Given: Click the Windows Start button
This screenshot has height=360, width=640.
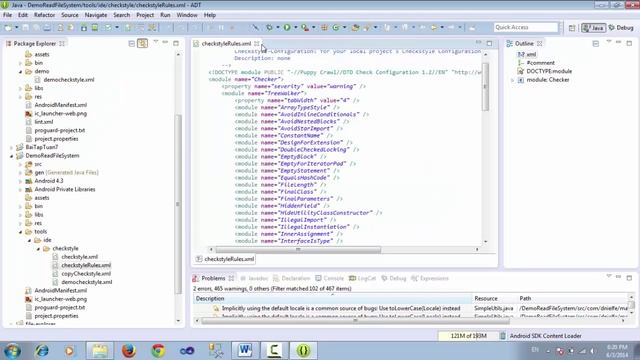Looking at the screenshot, I should [13, 351].
